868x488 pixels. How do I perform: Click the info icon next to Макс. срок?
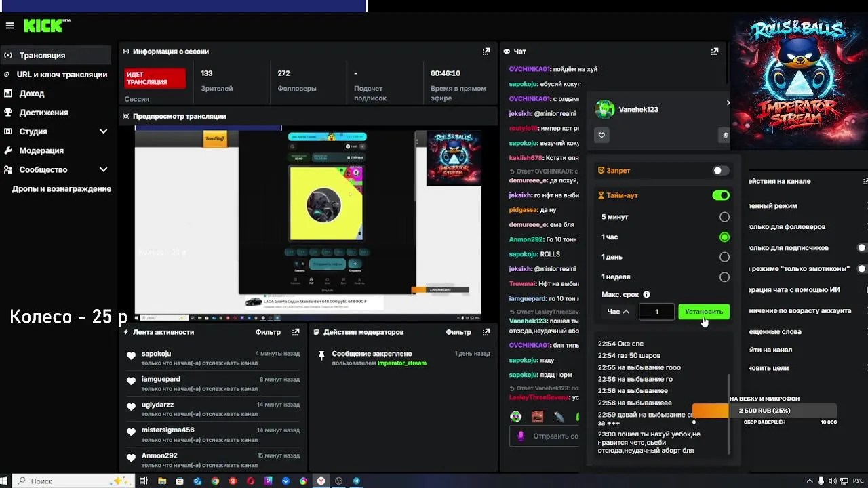point(646,294)
